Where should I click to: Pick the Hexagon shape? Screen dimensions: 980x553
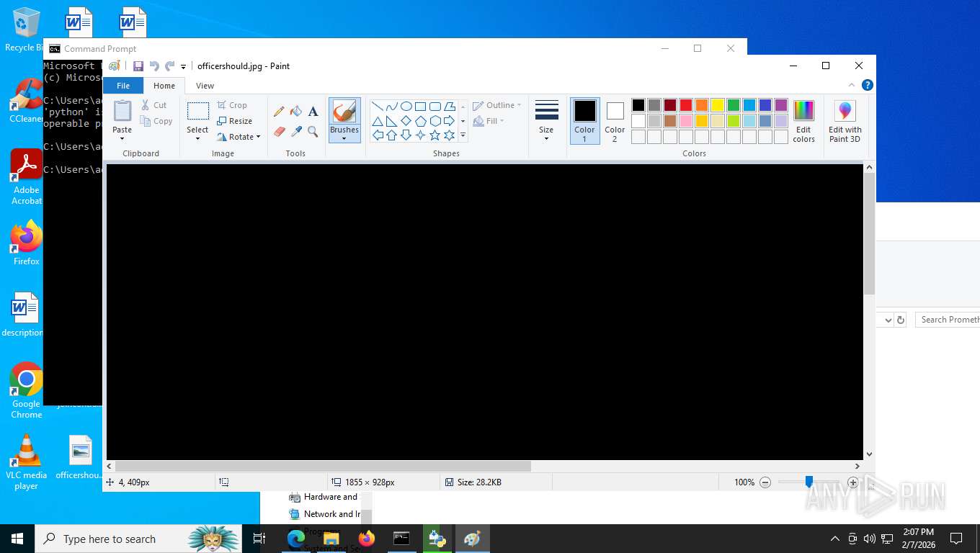(x=435, y=121)
